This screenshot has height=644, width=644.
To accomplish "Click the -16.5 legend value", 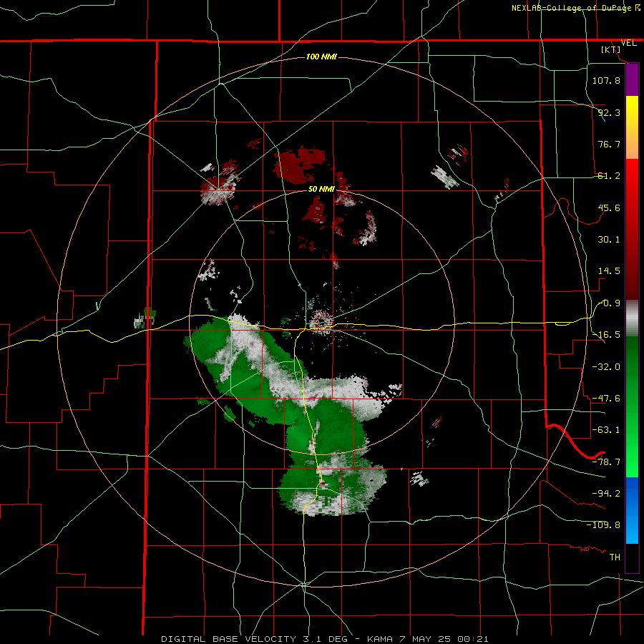I will pyautogui.click(x=606, y=335).
